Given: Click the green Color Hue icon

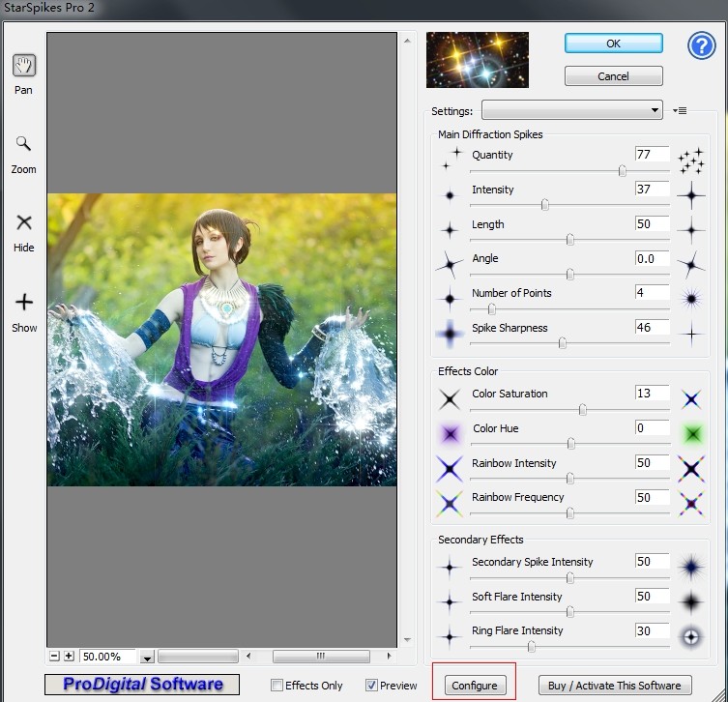Looking at the screenshot, I should (x=692, y=434).
